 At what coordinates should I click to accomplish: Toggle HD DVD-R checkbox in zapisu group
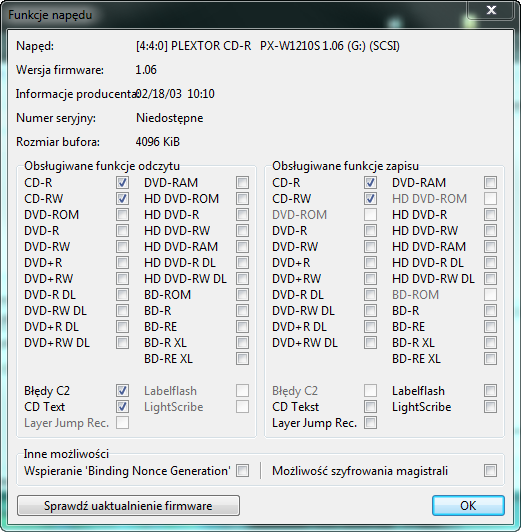coord(490,214)
